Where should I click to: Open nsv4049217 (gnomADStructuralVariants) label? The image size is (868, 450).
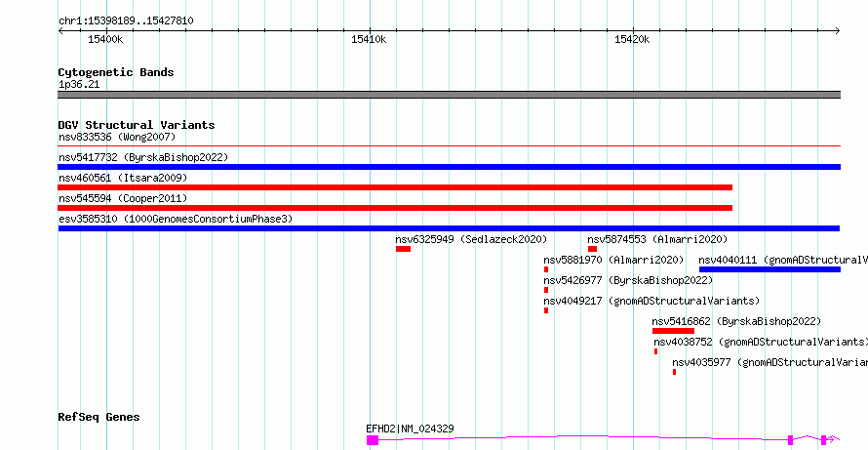pos(651,301)
